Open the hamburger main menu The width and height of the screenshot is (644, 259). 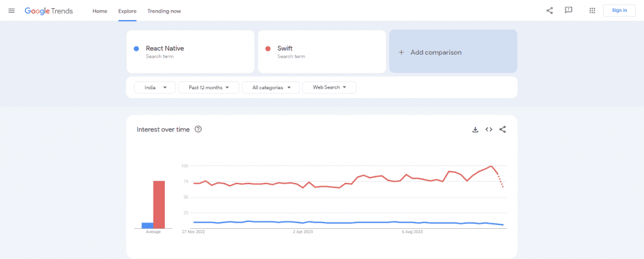click(x=11, y=11)
